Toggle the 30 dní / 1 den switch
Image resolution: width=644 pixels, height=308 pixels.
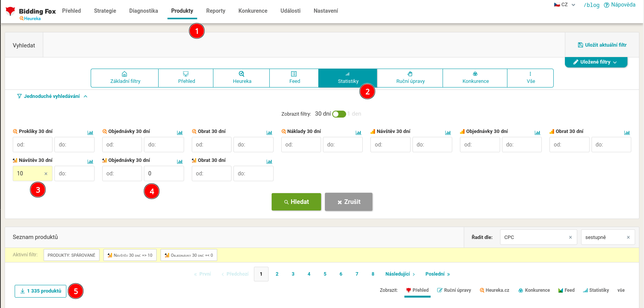339,114
